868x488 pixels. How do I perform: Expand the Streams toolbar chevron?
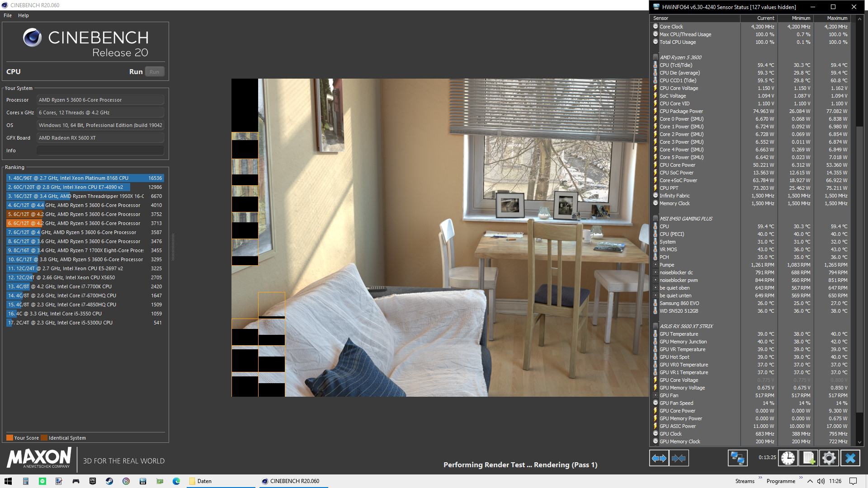coord(760,478)
